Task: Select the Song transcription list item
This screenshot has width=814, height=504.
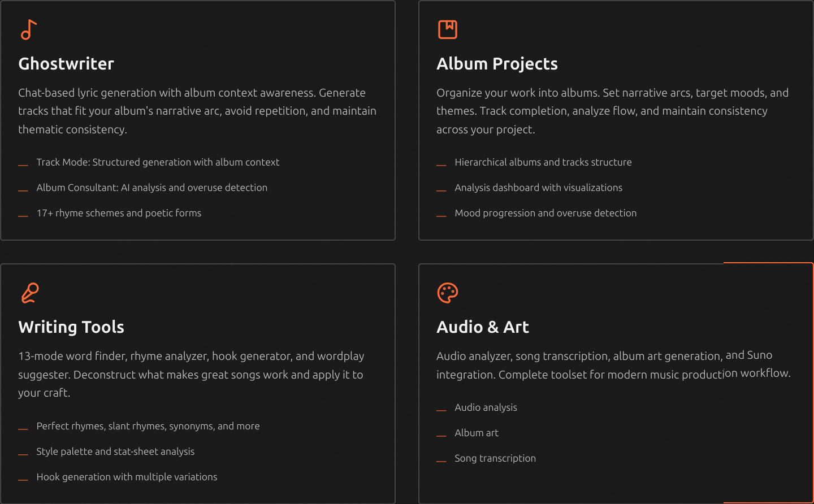Action: tap(495, 458)
